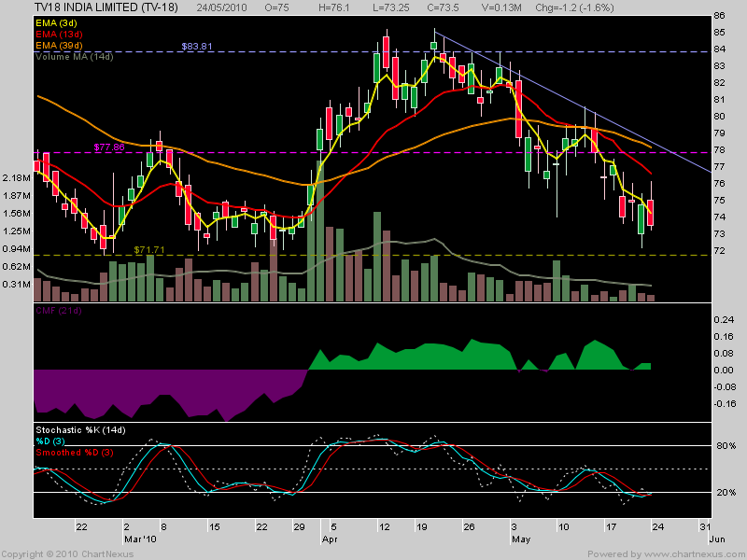Select the Smoothed %D (3) legend label
This screenshot has width=747, height=560.
tap(75, 453)
